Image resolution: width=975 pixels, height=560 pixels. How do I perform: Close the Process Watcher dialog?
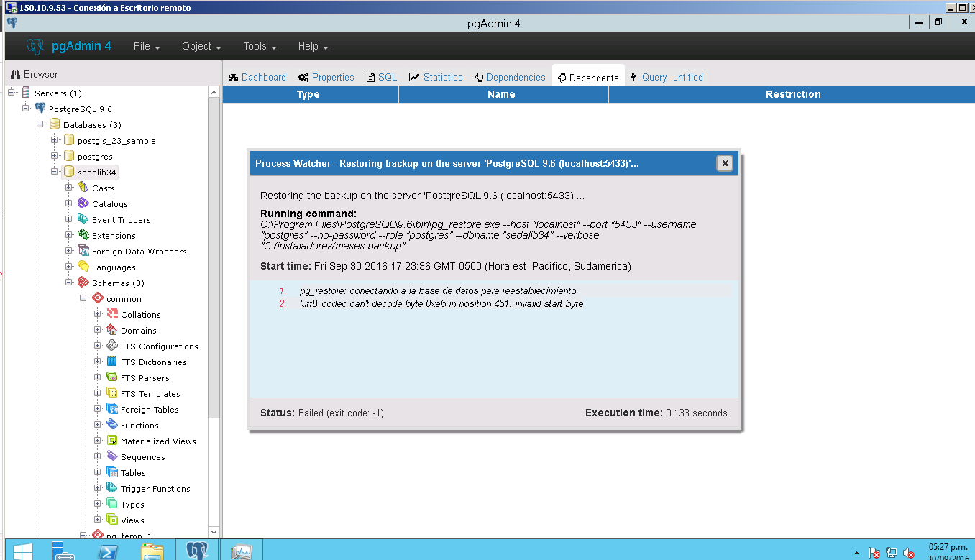coord(725,163)
